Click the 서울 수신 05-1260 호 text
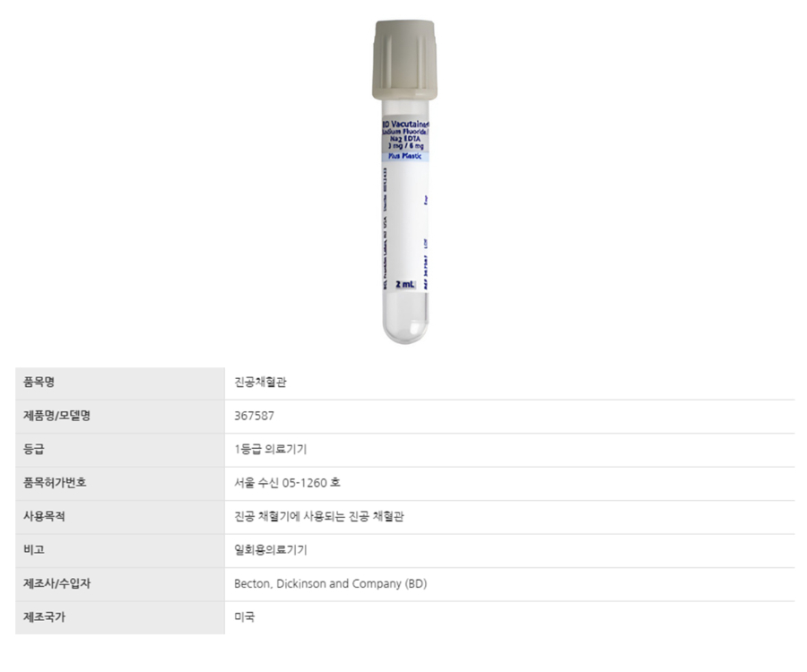The image size is (807, 672). (287, 483)
